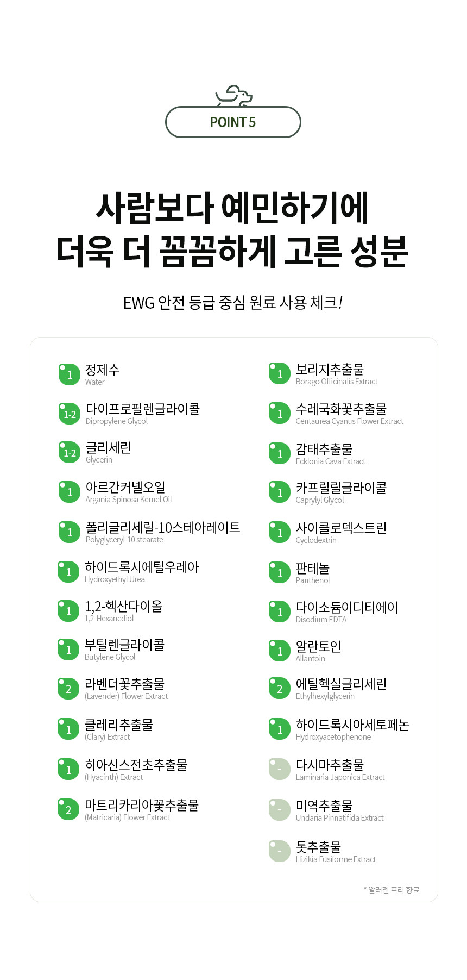
Task: Click the headline 사람보다 예민하기에
Action: [233, 208]
